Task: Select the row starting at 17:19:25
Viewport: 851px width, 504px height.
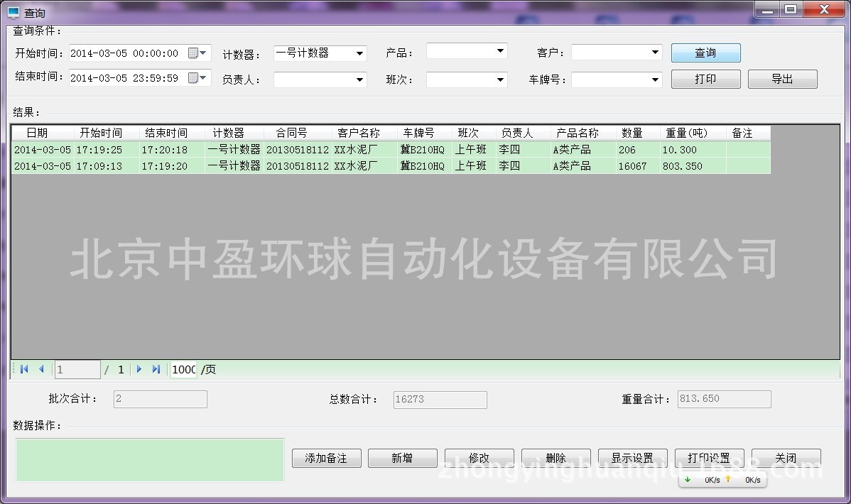Action: click(x=391, y=150)
